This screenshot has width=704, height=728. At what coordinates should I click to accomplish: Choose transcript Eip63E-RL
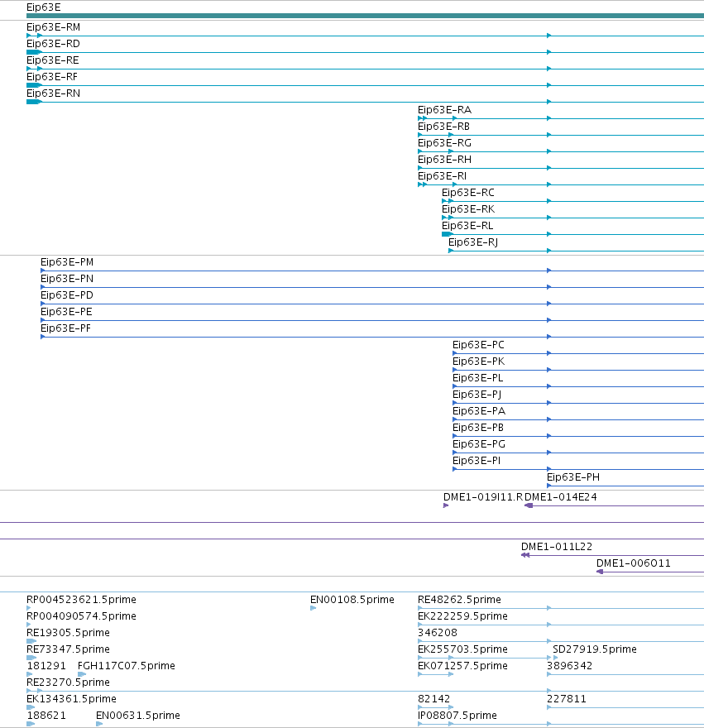click(x=467, y=226)
